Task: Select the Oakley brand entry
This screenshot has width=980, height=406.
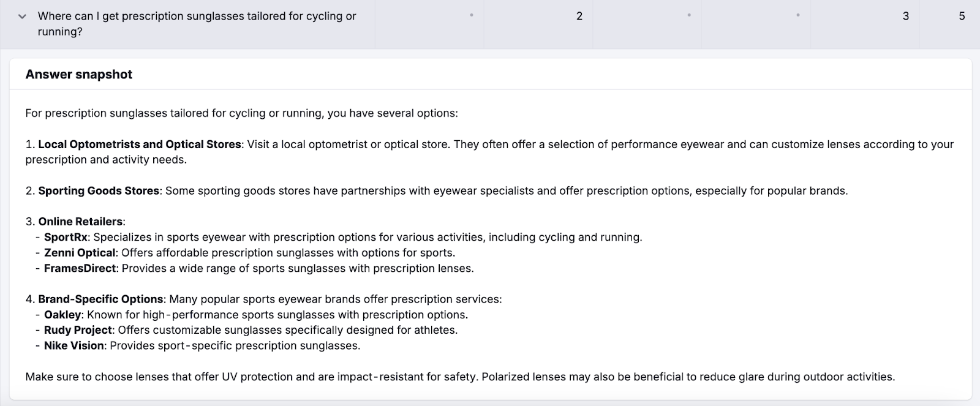Action: tap(62, 315)
